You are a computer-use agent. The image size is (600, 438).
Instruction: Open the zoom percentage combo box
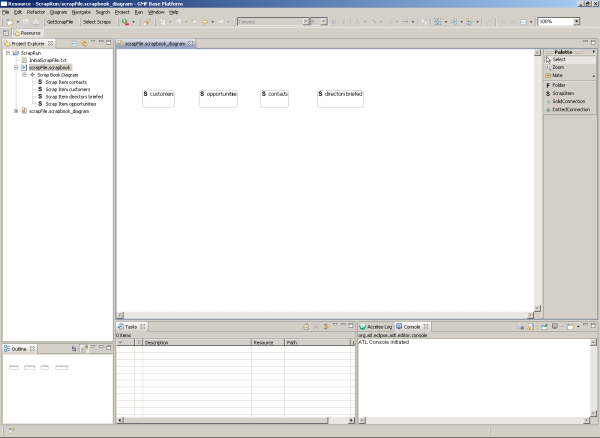(575, 21)
